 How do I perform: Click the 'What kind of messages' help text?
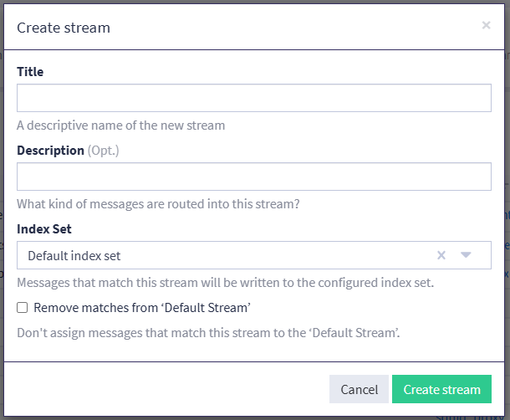158,203
